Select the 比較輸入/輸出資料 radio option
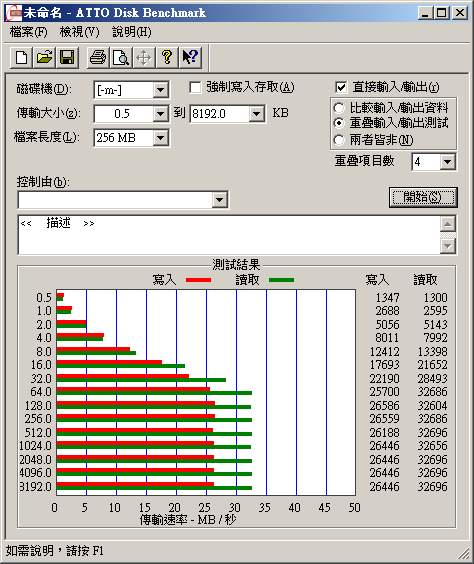The width and height of the screenshot is (474, 564). (339, 108)
